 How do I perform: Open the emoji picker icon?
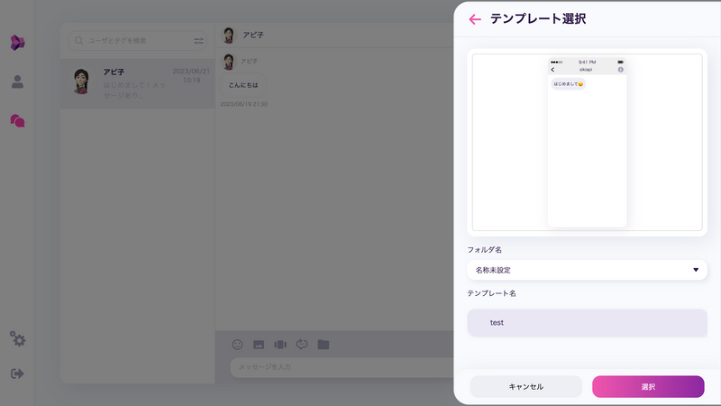pyautogui.click(x=237, y=344)
